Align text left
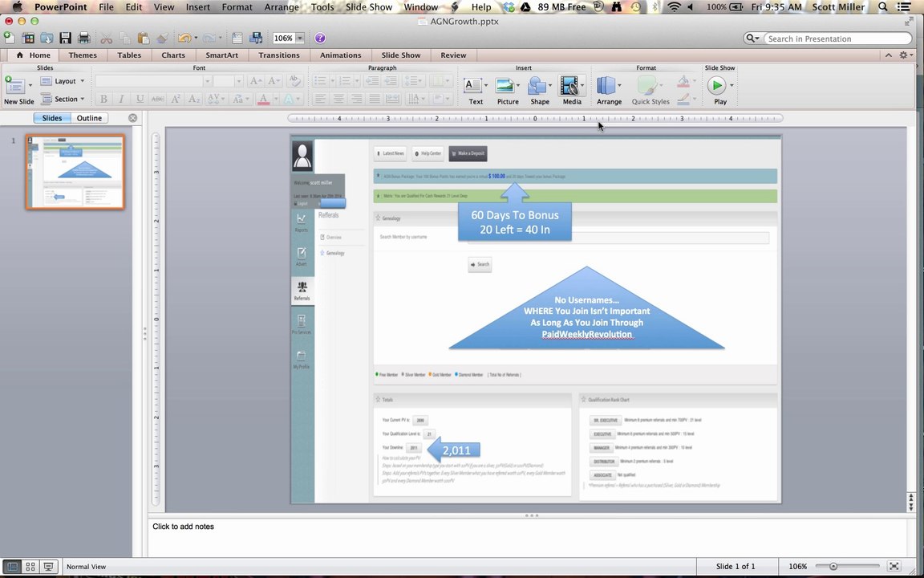The height and width of the screenshot is (578, 924). click(320, 99)
